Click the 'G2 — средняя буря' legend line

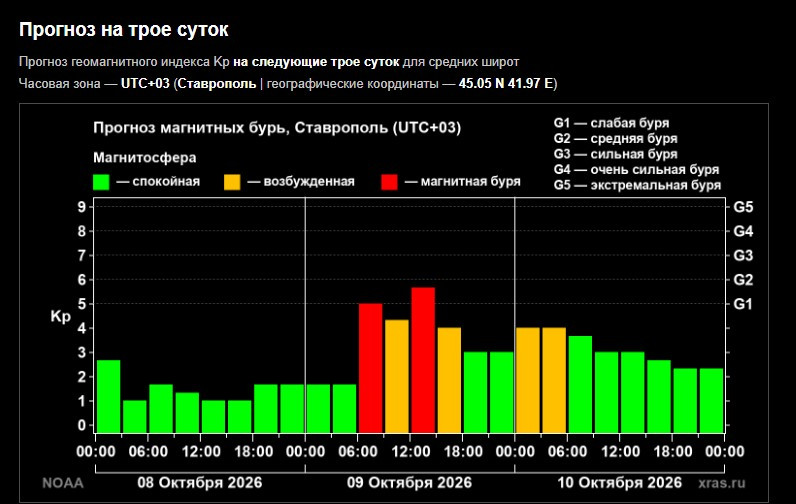(615, 139)
